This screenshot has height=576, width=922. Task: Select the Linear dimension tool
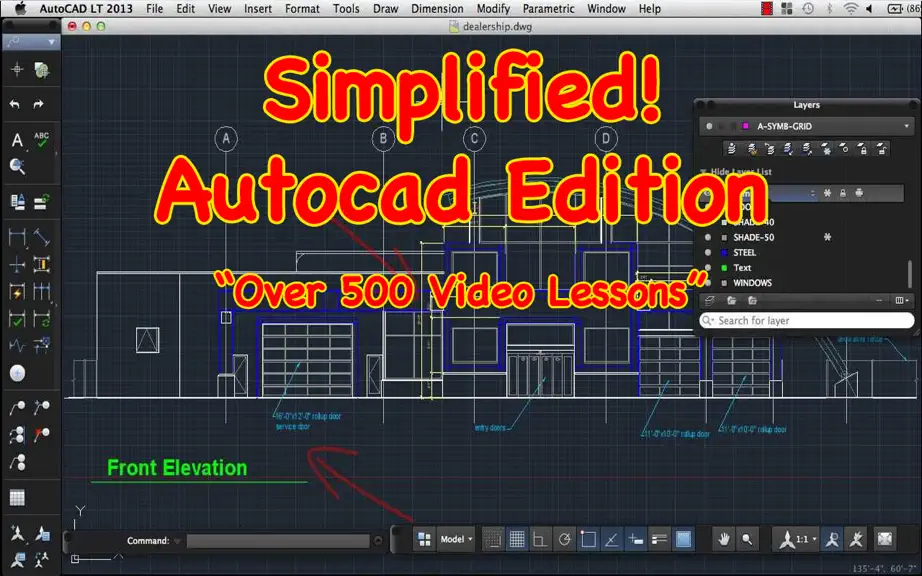pos(17,237)
